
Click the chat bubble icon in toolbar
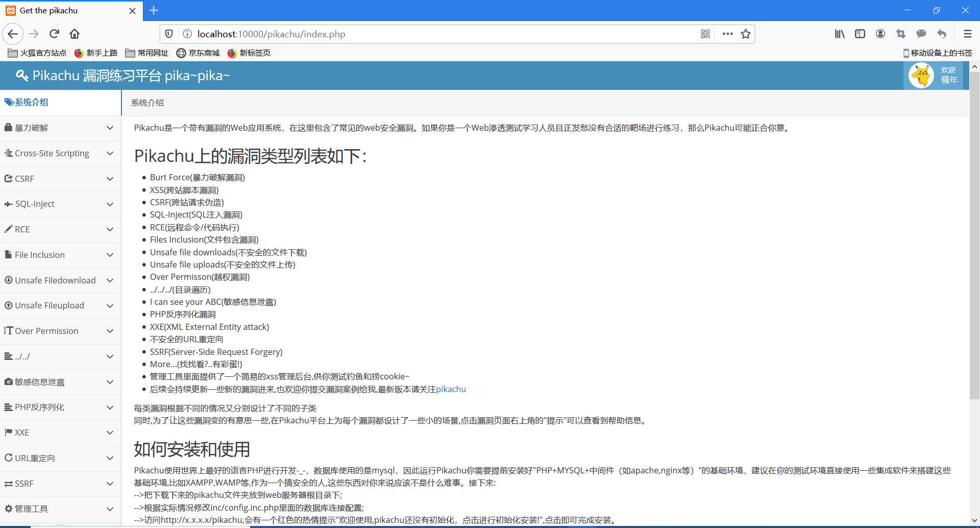(x=921, y=34)
